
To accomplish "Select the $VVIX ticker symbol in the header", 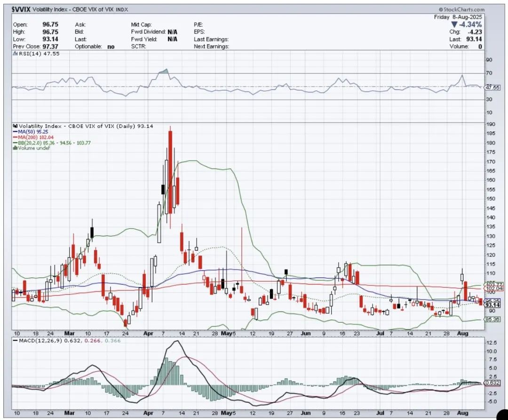I will 21,9.
